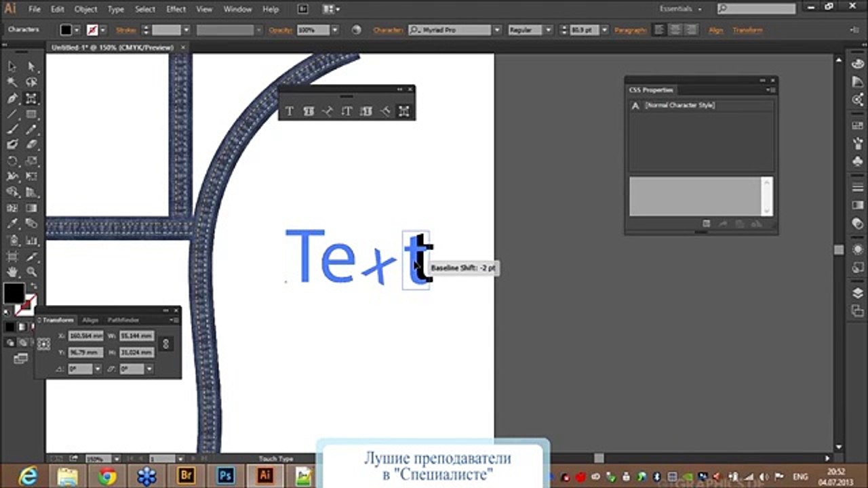The width and height of the screenshot is (868, 488).
Task: Open the Type menu
Action: click(116, 9)
